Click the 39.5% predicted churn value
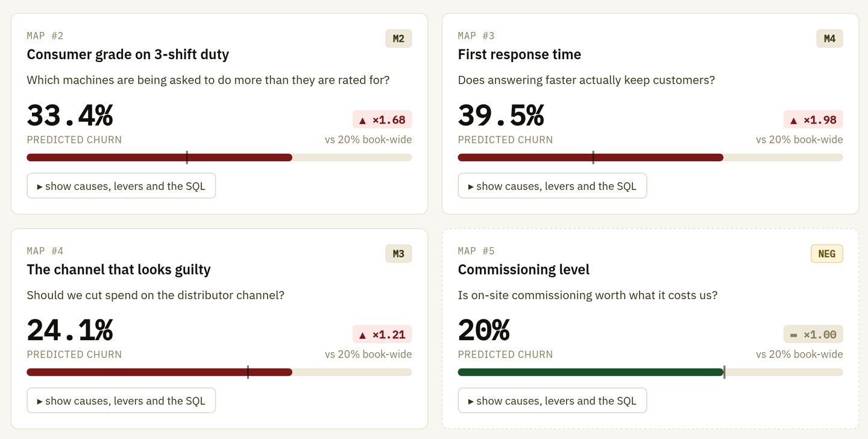Screen dimensions: 868x439 coord(501,115)
